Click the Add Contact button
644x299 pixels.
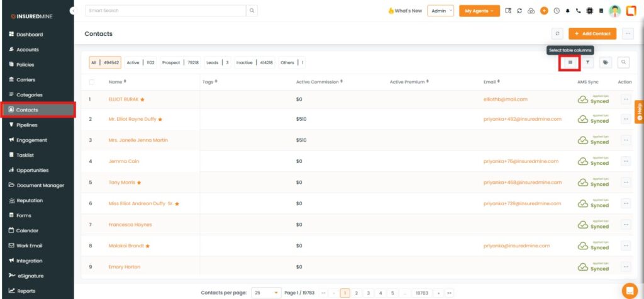click(x=592, y=34)
